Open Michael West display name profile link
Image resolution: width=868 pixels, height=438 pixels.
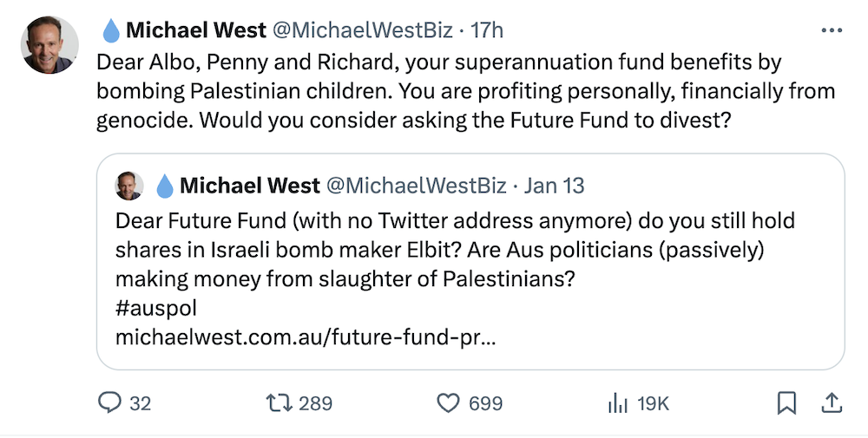click(x=195, y=31)
